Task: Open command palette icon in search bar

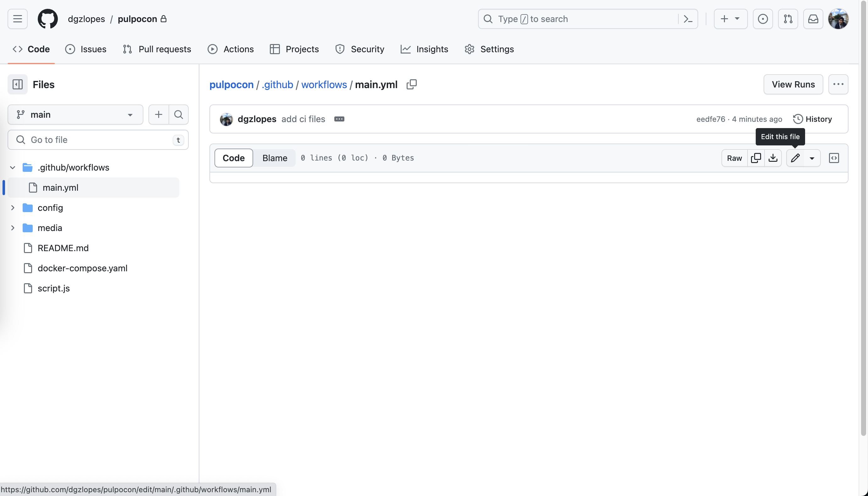Action: click(x=687, y=19)
